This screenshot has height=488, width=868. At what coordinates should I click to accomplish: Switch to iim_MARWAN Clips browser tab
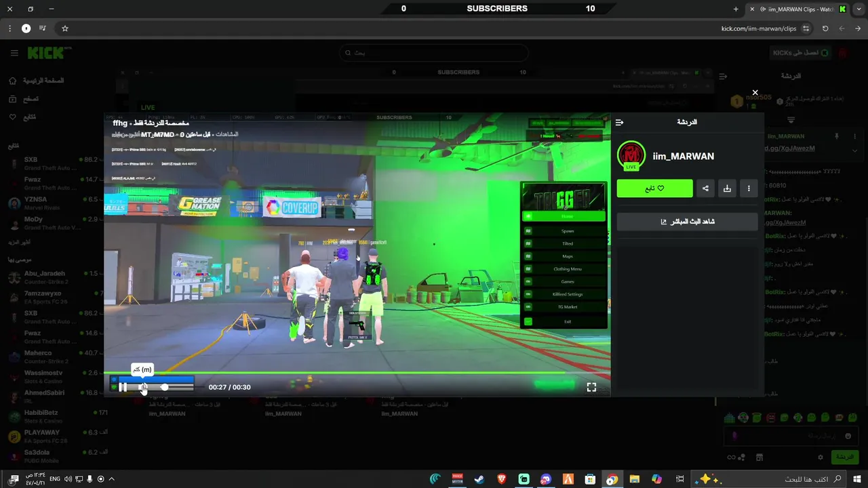coord(797,9)
